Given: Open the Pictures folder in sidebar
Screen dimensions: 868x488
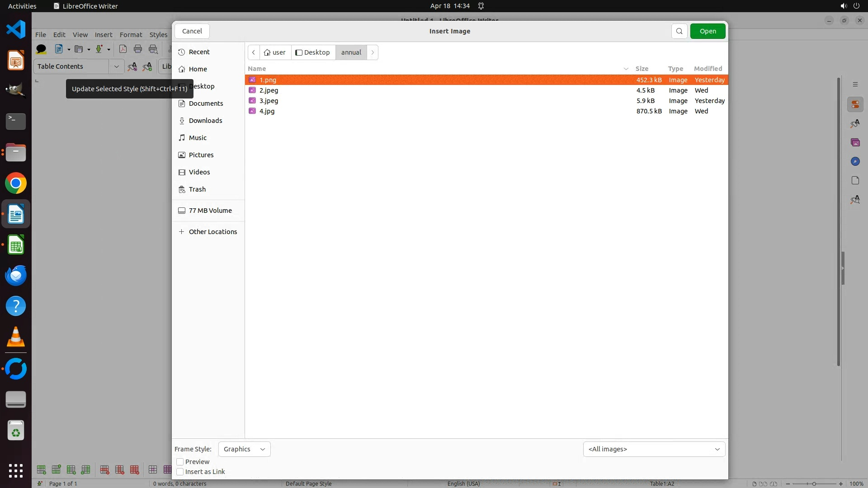Looking at the screenshot, I should pos(201,155).
